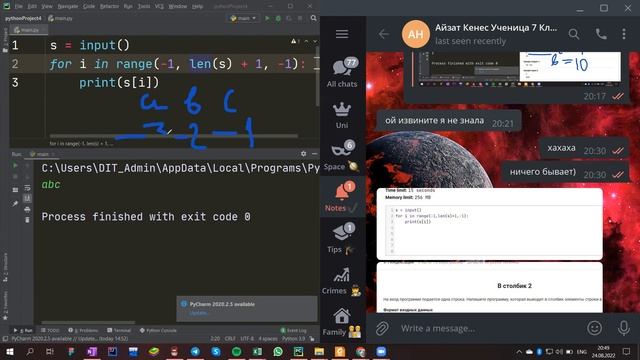Viewport: 640px width, 360px height.
Task: Attach a file with the paperclip icon
Action: (x=382, y=328)
